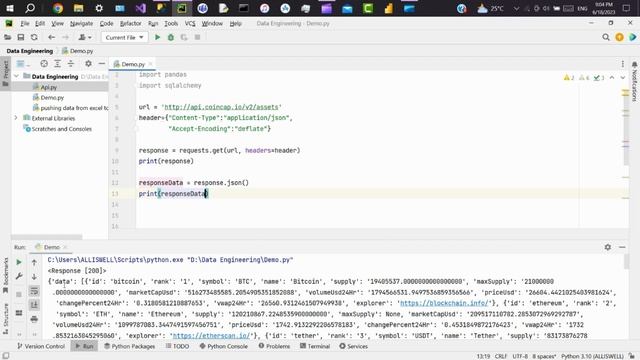Screen dimensions: 640x360
Task: Open the Notifications side panel
Action: click(x=634, y=82)
